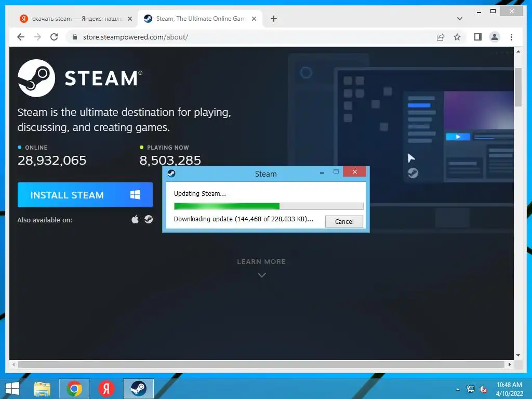Image resolution: width=532 pixels, height=399 pixels.
Task: Close the Yandex search tab
Action: pyautogui.click(x=129, y=19)
